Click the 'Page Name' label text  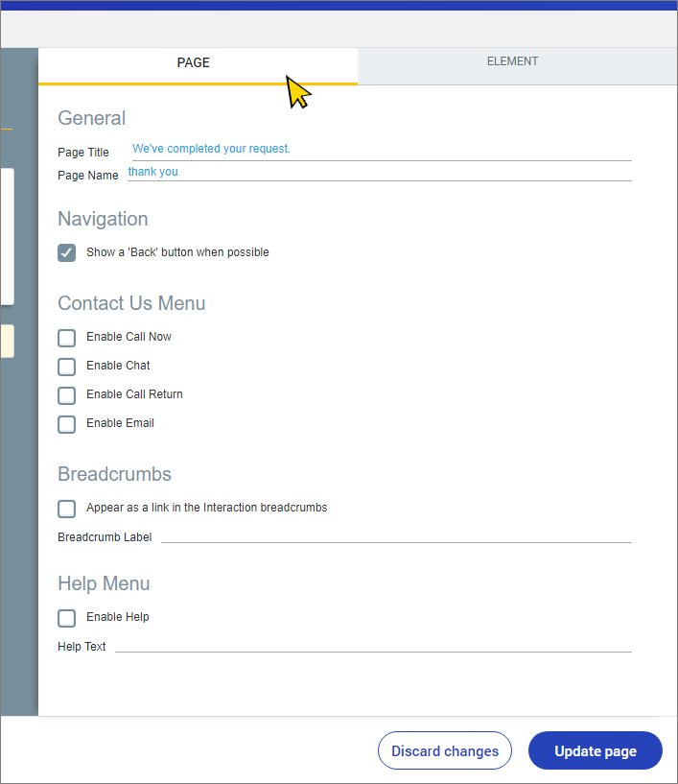[88, 176]
